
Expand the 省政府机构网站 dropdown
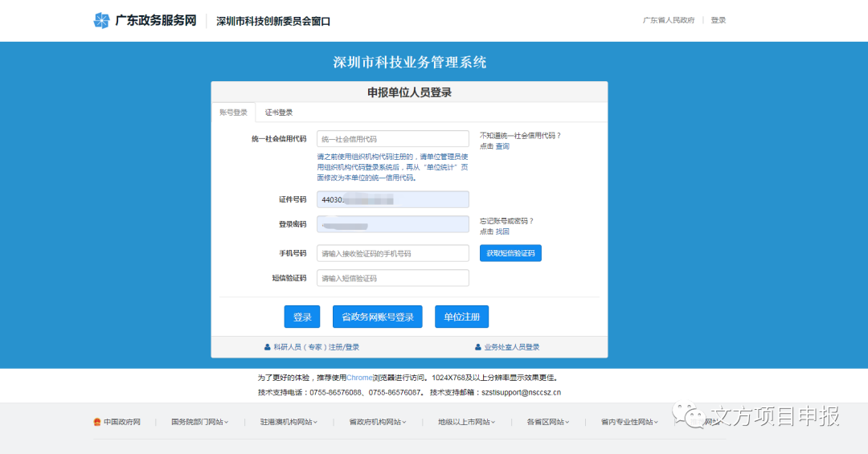point(378,422)
